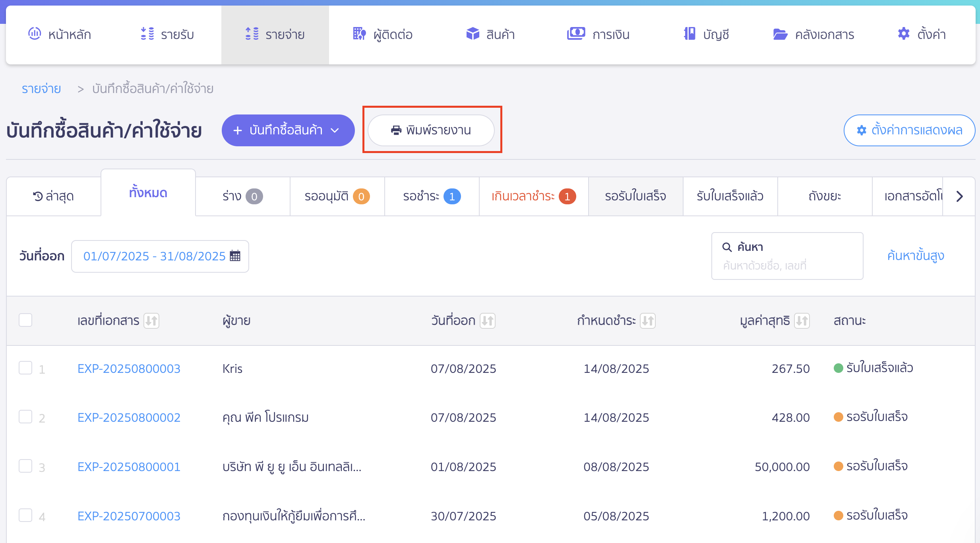Click seller name Kris
The width and height of the screenshot is (980, 543).
(x=232, y=368)
